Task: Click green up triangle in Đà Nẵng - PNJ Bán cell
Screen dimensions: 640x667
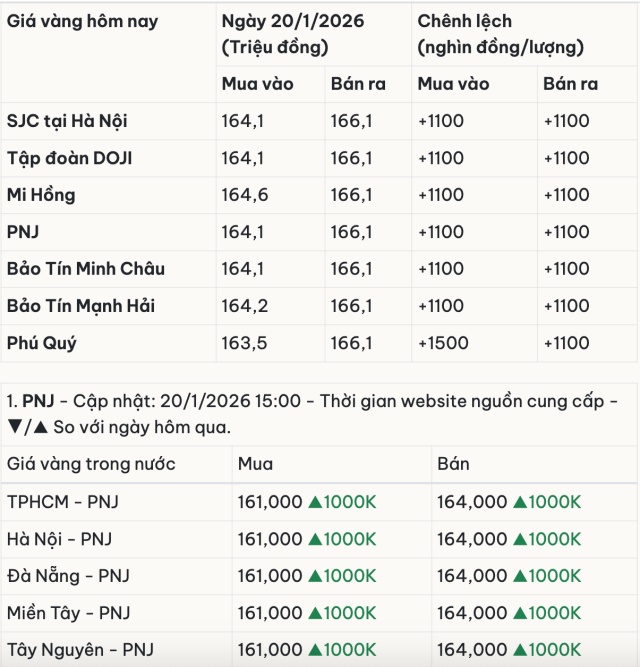Action: pyautogui.click(x=520, y=576)
